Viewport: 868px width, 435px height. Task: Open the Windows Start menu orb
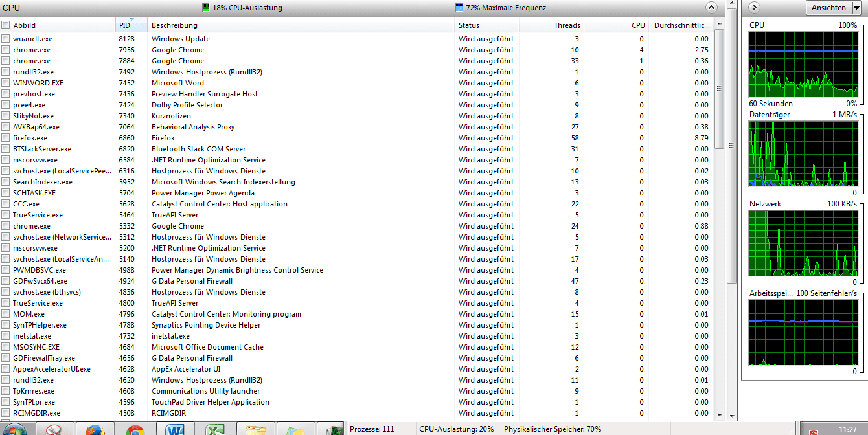(14, 429)
